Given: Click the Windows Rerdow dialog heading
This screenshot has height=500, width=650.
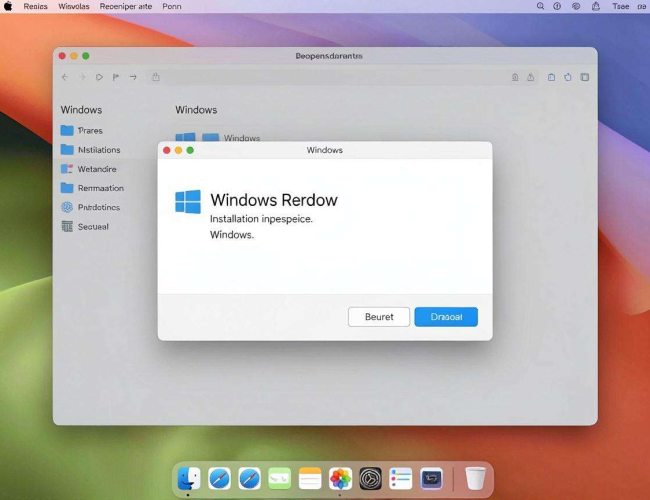Looking at the screenshot, I should tap(274, 200).
